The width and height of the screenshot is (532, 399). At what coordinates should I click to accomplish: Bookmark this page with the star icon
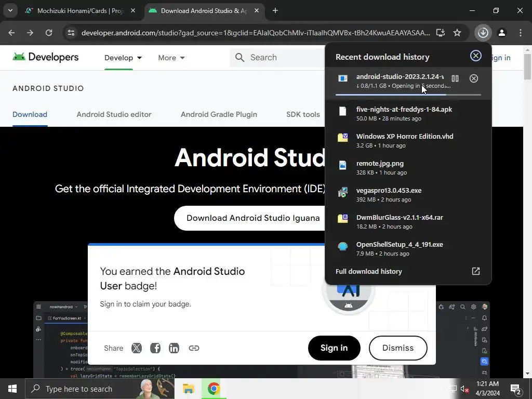click(457, 33)
